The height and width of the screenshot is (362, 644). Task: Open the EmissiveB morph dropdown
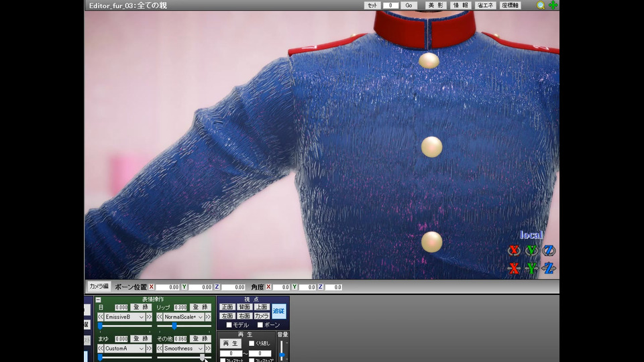pos(125,317)
